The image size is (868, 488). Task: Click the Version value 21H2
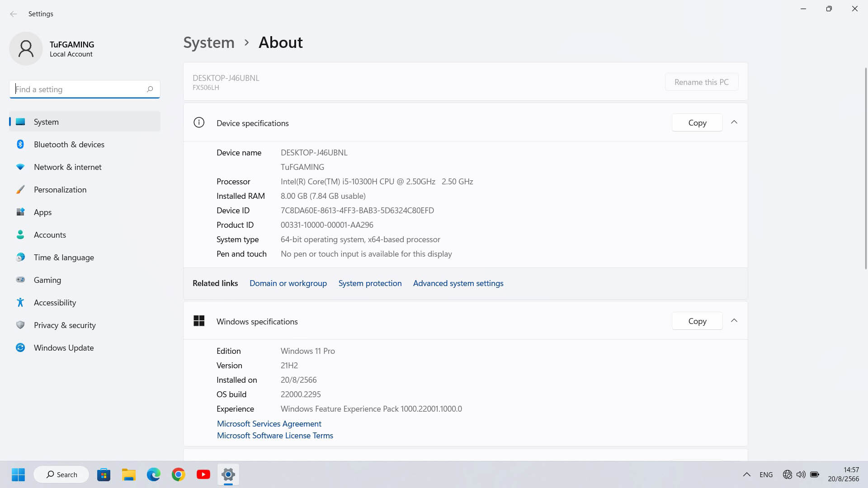tap(289, 366)
